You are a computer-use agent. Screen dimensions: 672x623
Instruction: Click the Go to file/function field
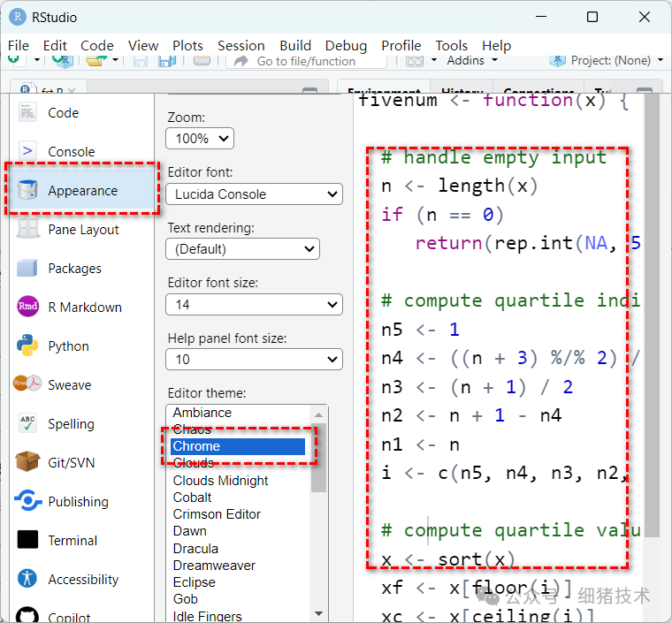point(306,61)
